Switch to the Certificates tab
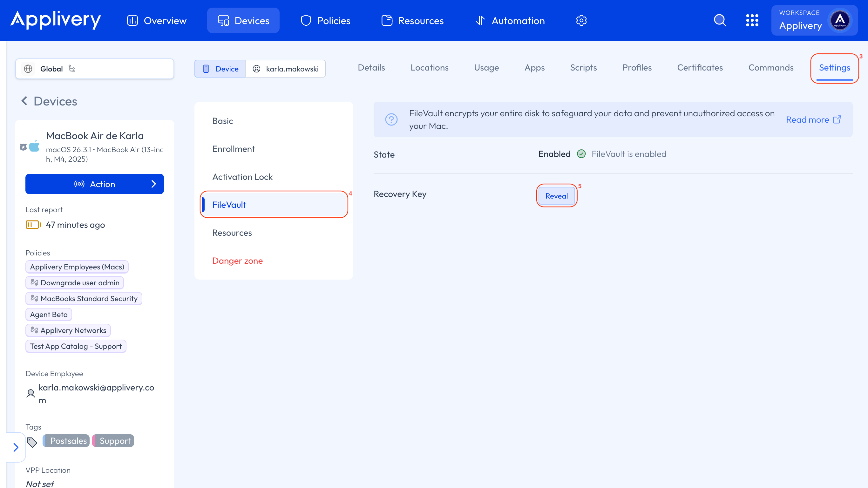Viewport: 868px width, 488px height. click(700, 68)
